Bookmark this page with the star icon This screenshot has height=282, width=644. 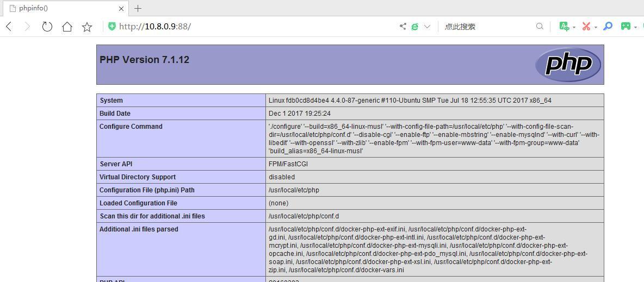(87, 27)
